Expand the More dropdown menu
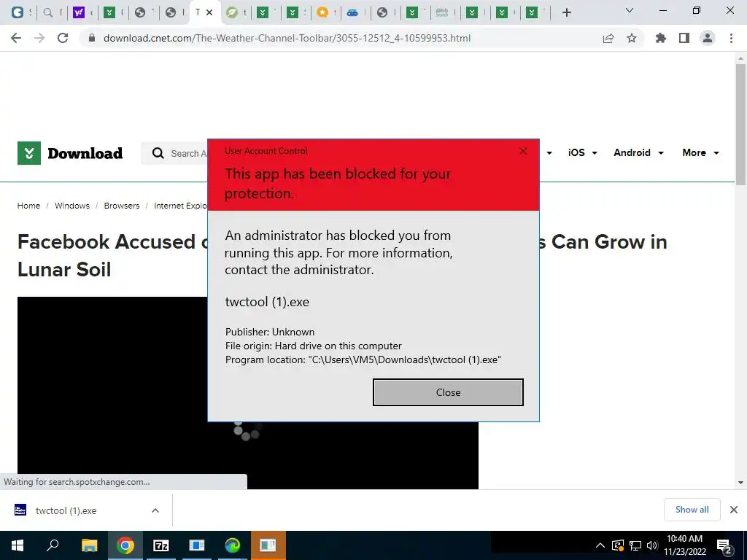747x560 pixels. point(700,153)
